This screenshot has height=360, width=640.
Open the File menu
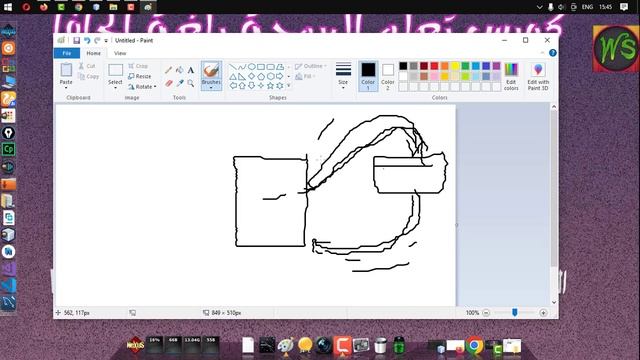pos(67,53)
